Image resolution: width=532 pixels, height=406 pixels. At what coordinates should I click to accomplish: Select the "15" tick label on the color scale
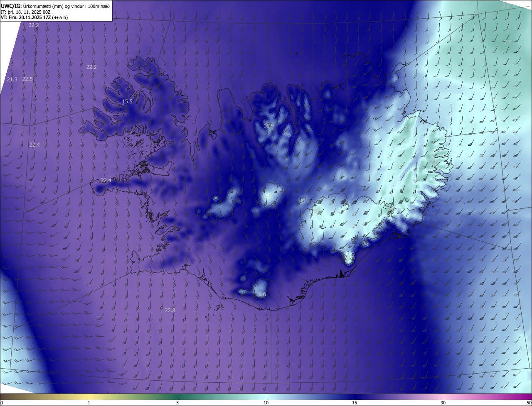pyautogui.click(x=355, y=403)
